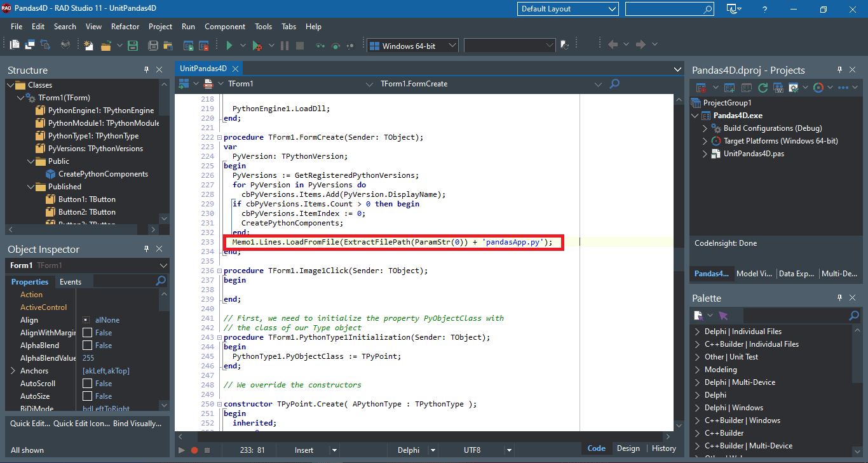The image size is (868, 463).
Task: Click the Program Reset stop icon
Action: pos(300,46)
